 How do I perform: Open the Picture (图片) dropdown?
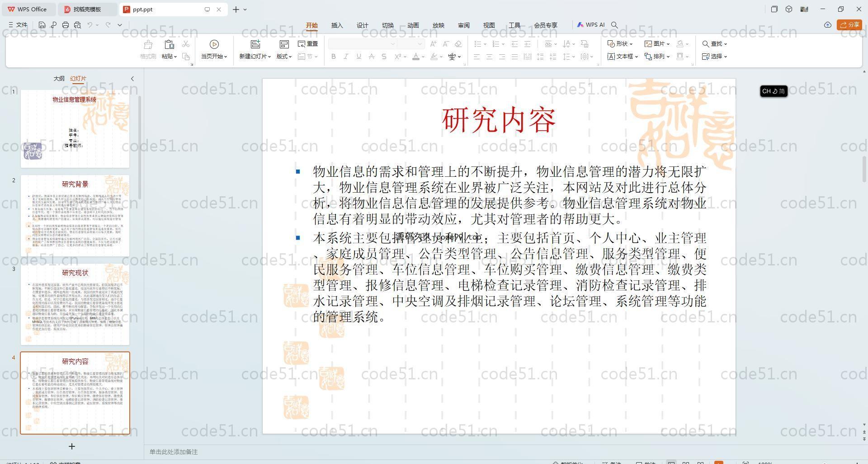click(x=657, y=44)
